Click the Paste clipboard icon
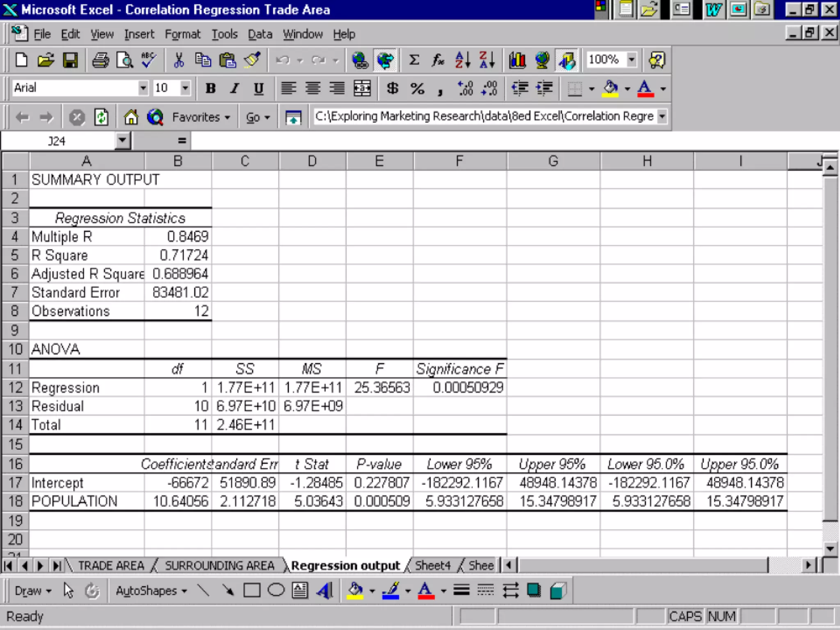 [x=227, y=60]
